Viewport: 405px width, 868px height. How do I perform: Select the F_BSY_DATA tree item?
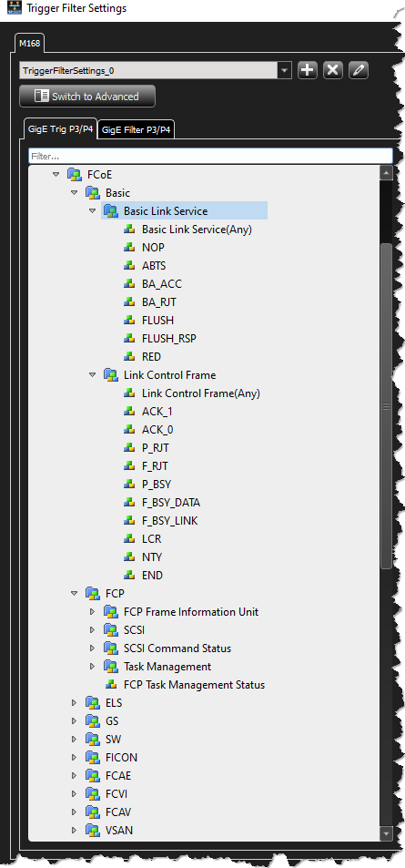[x=171, y=503]
